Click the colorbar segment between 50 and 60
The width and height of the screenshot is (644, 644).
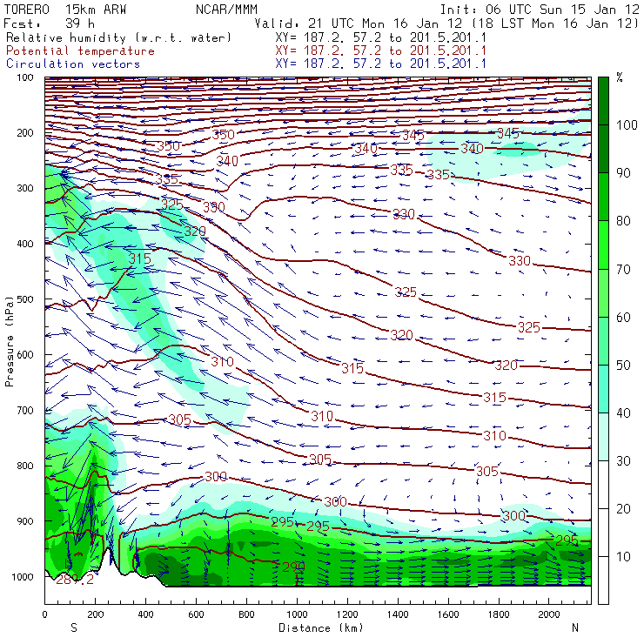point(603,340)
